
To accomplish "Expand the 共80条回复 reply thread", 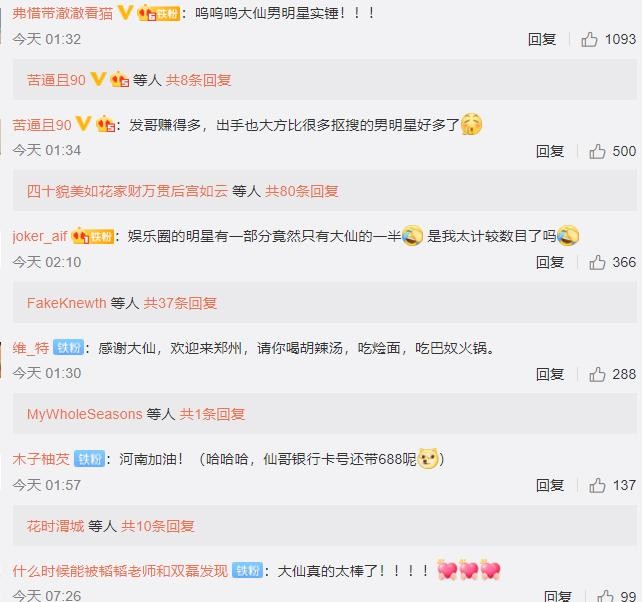I will 302,191.
